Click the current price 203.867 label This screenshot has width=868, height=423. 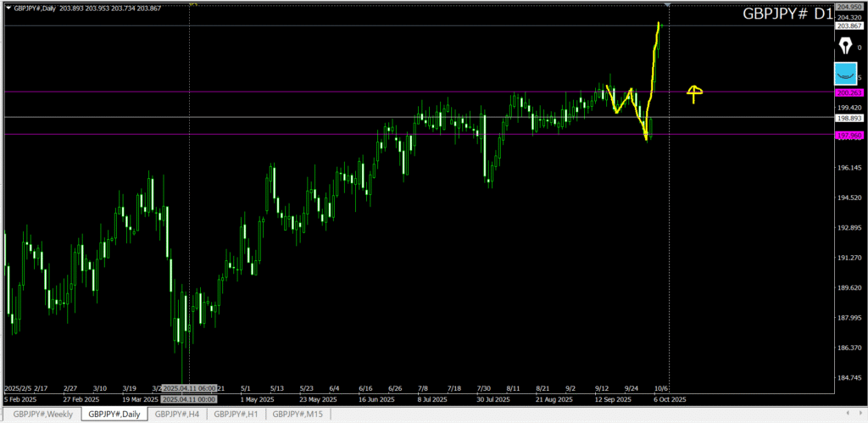[849, 26]
